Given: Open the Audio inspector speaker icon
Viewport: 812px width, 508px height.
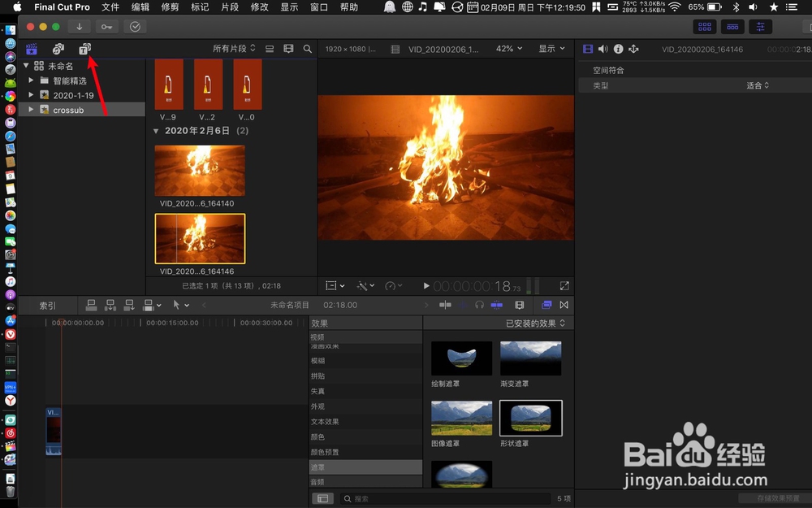Looking at the screenshot, I should [603, 50].
